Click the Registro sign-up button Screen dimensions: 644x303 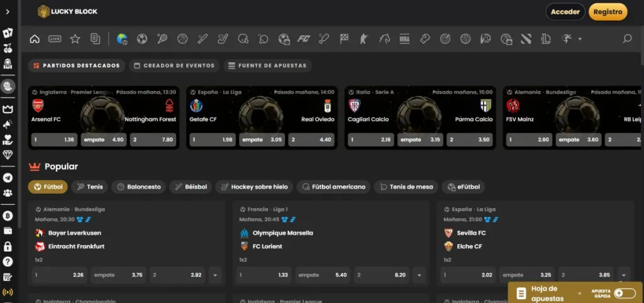coord(608,12)
